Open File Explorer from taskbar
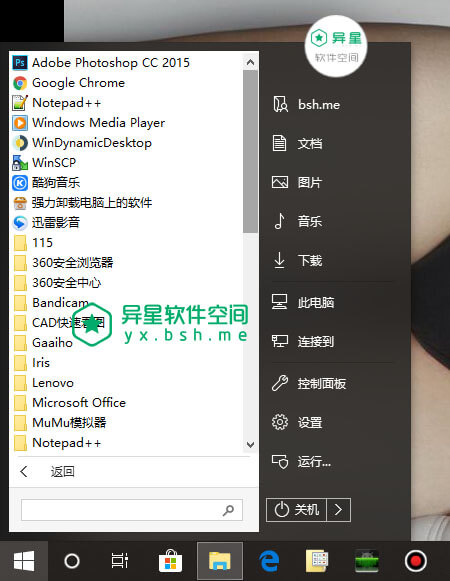 [220, 561]
